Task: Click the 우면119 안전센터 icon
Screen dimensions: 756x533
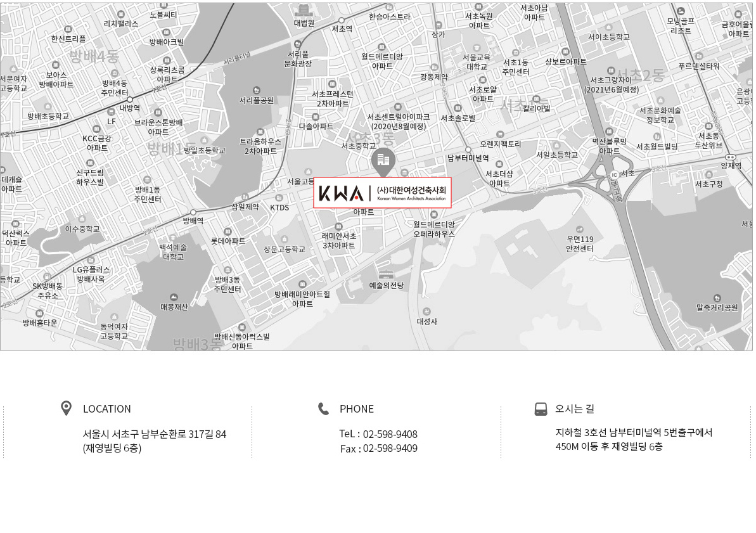Action: [579, 229]
